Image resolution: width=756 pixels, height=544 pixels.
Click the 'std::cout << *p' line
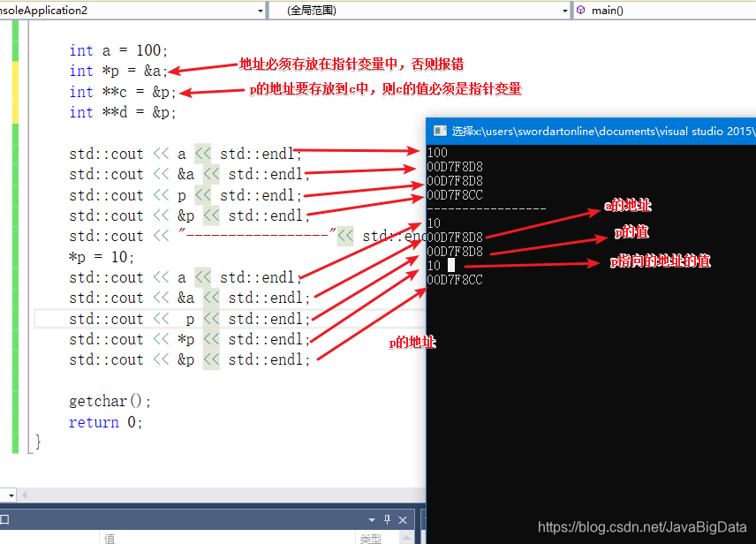(x=189, y=339)
